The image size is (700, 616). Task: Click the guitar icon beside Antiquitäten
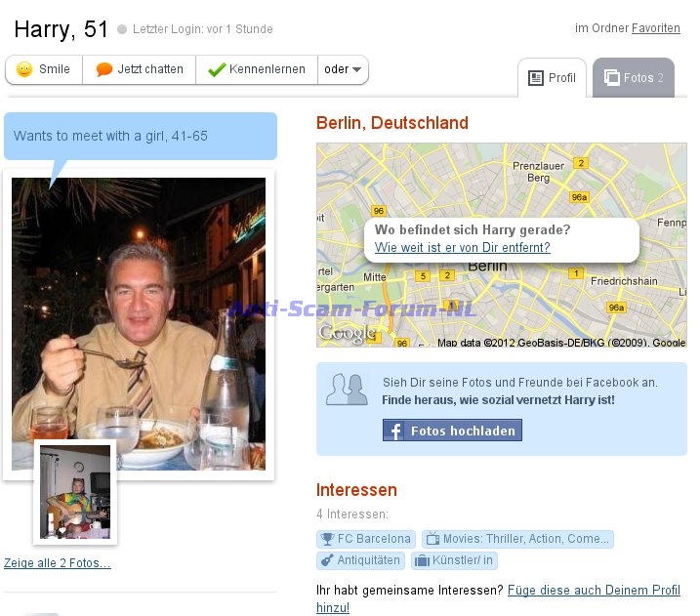(327, 560)
